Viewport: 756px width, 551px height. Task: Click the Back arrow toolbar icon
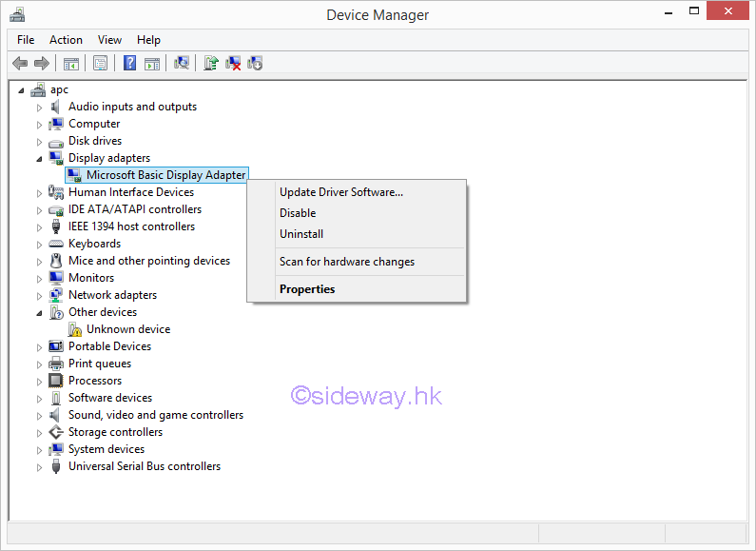19,63
